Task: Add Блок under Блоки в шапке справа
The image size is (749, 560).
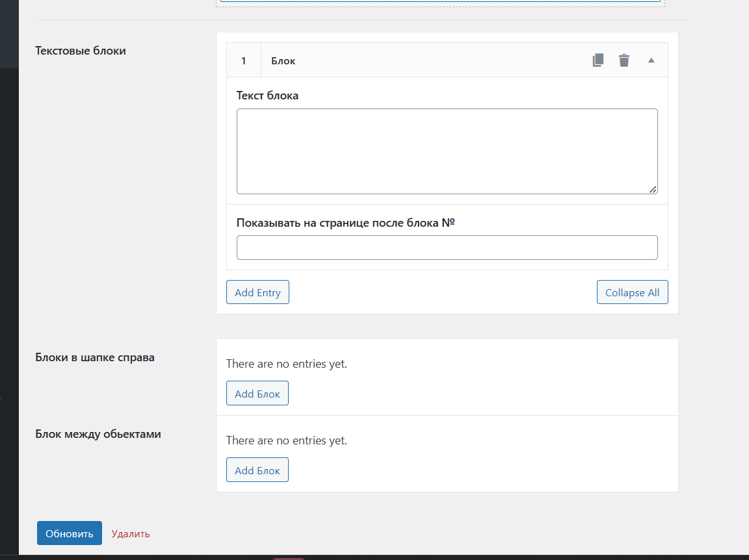Action: coord(257,394)
